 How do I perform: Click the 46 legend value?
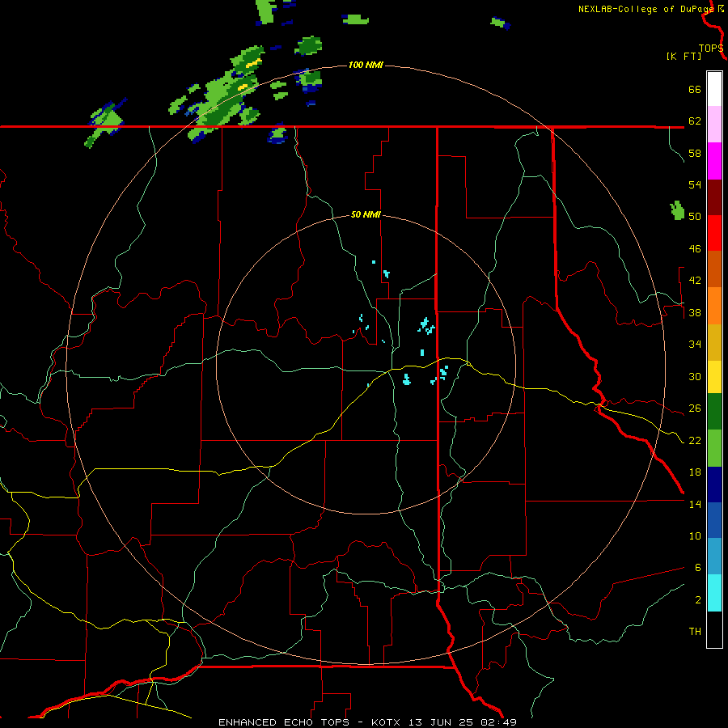click(695, 249)
